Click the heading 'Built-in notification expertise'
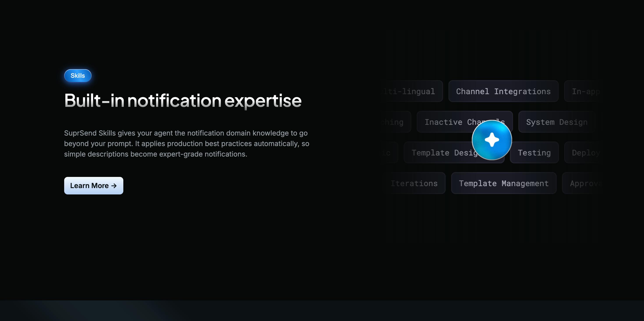644x321 pixels. (183, 101)
